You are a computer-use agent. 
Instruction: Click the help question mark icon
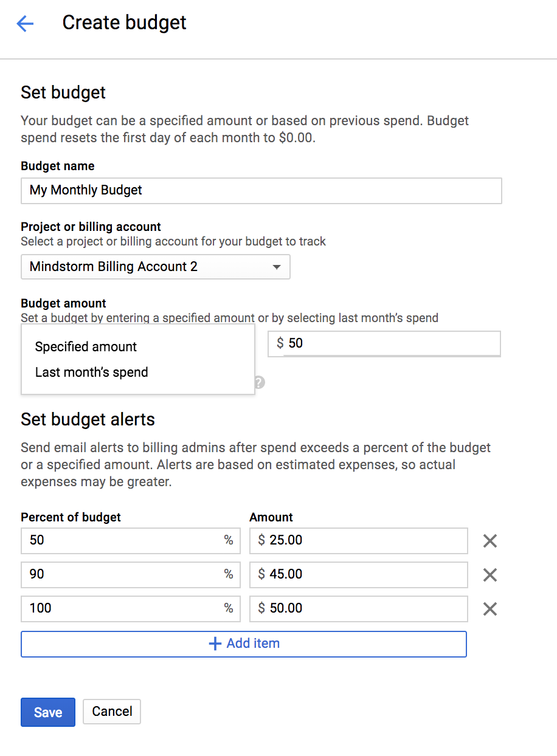coord(260,382)
